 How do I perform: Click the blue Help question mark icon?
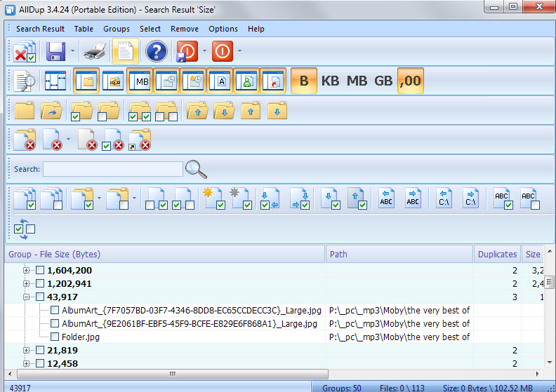click(157, 52)
